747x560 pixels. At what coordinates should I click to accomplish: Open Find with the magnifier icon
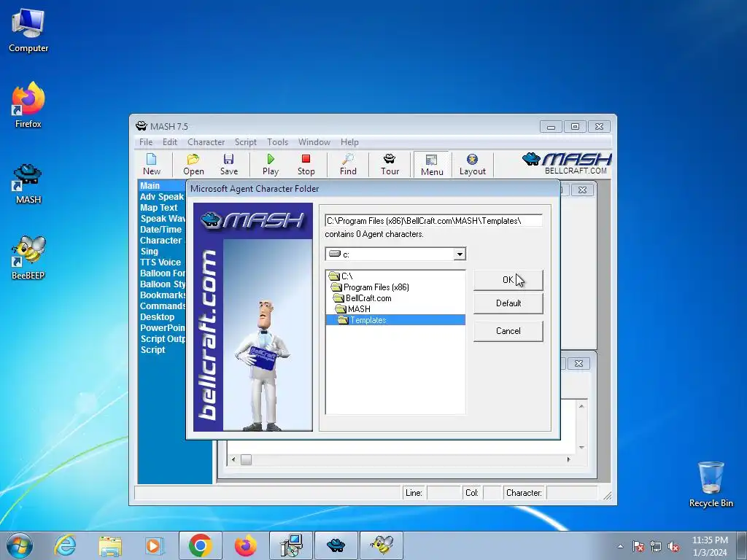348,164
